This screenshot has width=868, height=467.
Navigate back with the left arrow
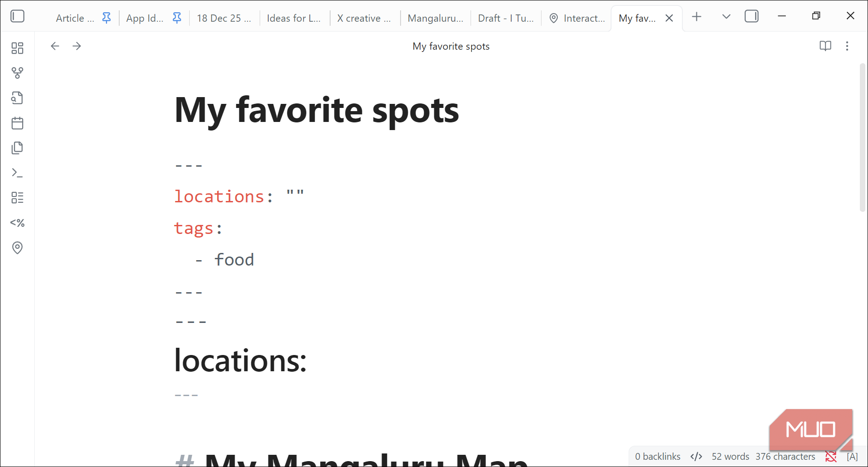(55, 46)
